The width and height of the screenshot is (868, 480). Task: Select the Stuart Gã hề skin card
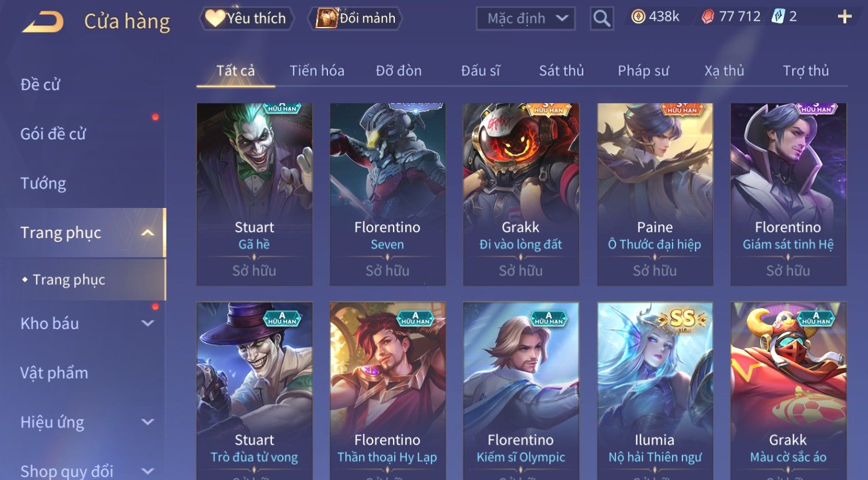click(x=254, y=194)
